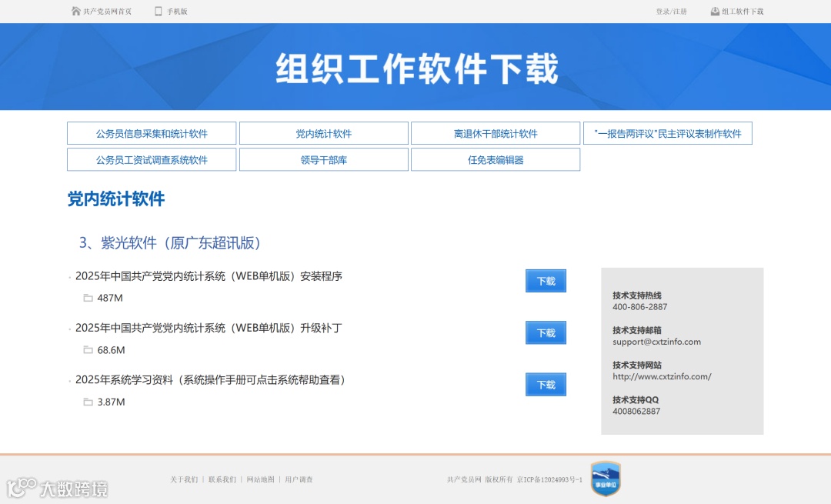Click the download icon beside 组工软件下载
This screenshot has height=504, width=831.
pyautogui.click(x=715, y=11)
